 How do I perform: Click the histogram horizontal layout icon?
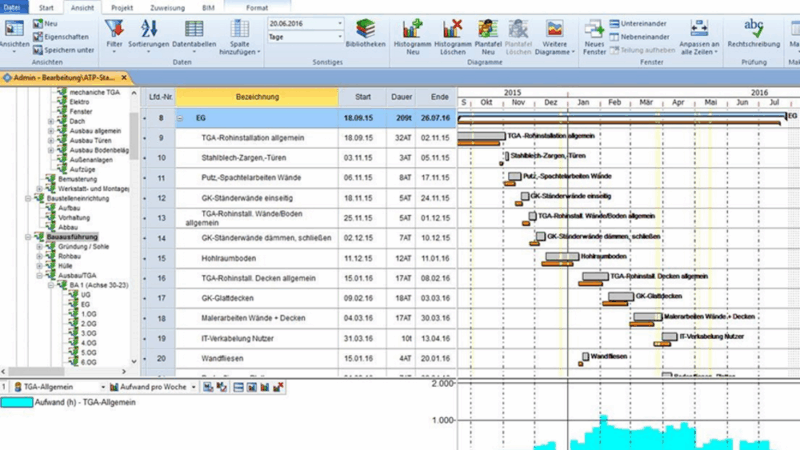(238, 387)
